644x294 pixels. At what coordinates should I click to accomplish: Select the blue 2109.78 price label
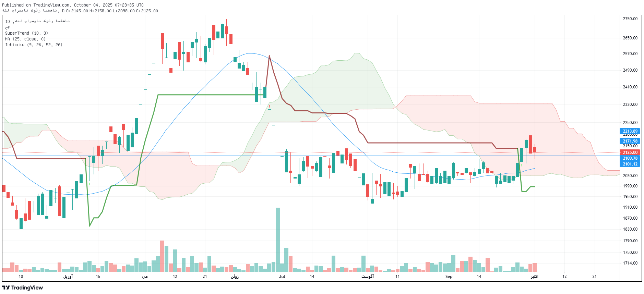point(630,158)
